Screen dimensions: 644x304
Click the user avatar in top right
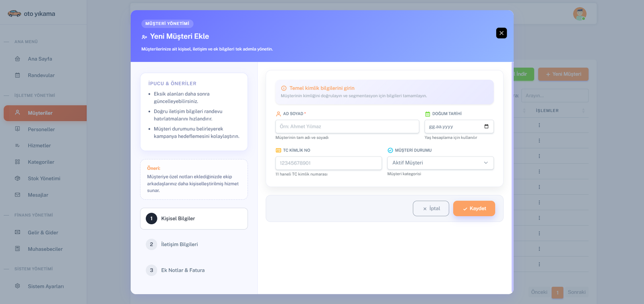(580, 14)
